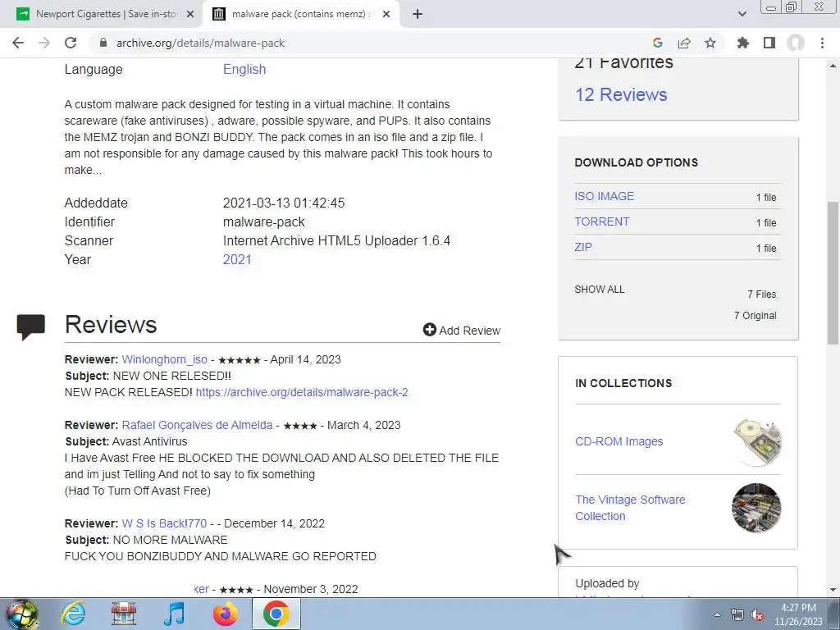
Task: Click the Reviews speech bubble icon
Action: click(30, 326)
